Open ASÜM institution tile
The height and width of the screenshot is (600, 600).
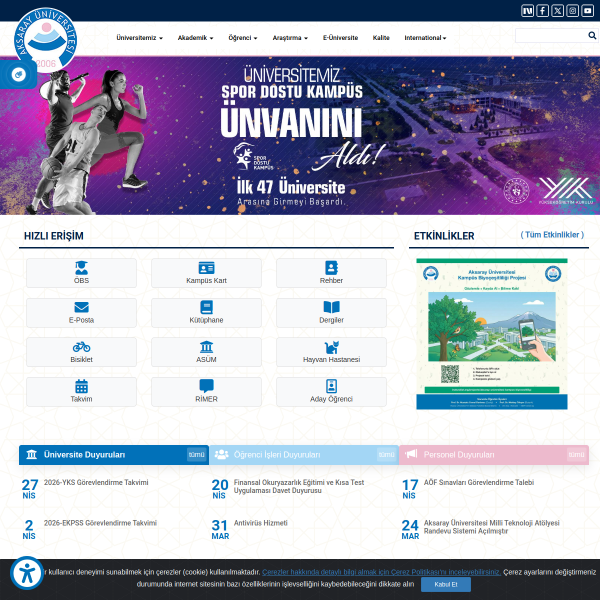pos(206,352)
